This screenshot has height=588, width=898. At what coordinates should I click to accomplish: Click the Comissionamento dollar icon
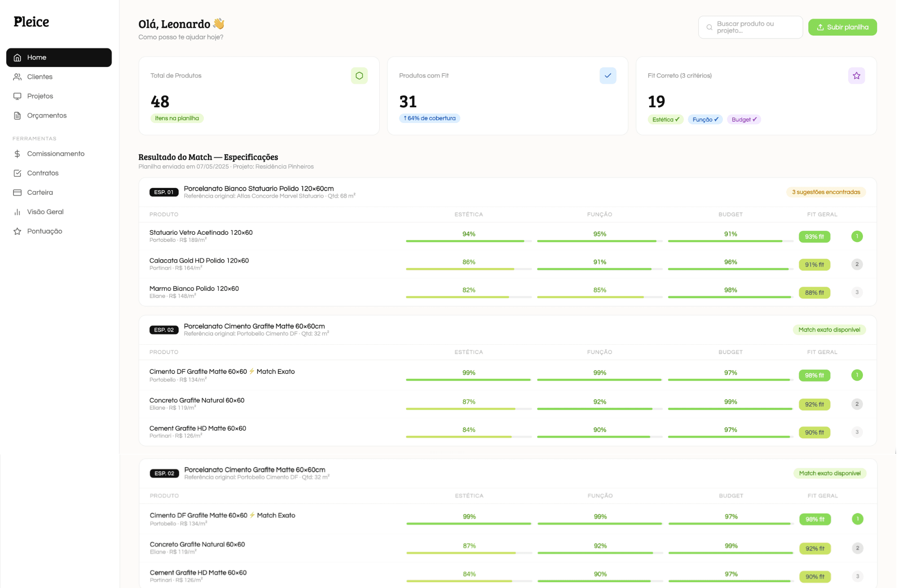tap(18, 154)
